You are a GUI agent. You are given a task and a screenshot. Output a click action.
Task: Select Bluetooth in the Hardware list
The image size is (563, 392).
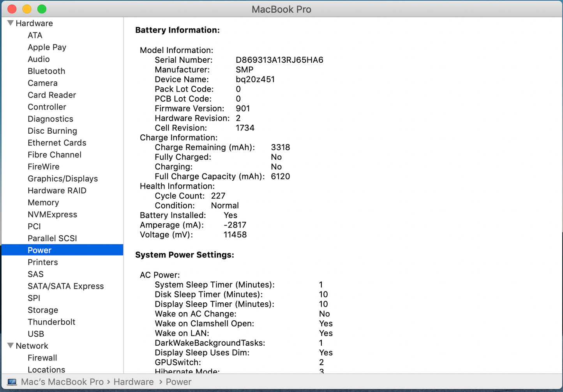coord(46,71)
